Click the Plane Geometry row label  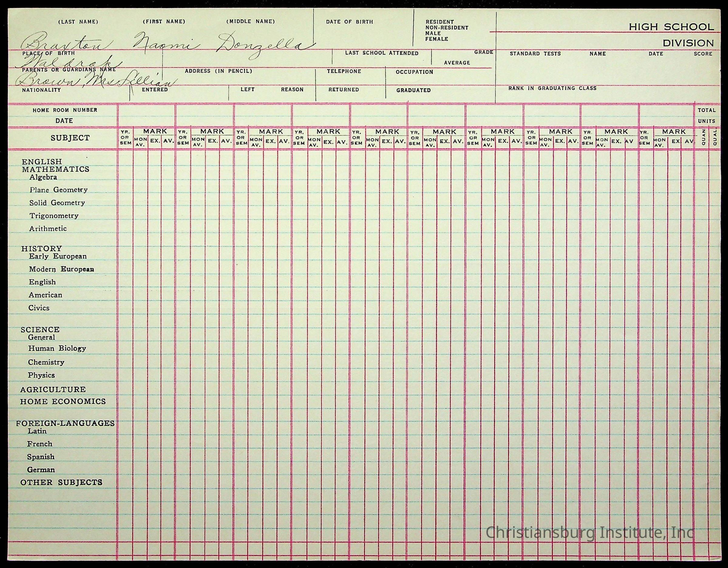click(58, 190)
